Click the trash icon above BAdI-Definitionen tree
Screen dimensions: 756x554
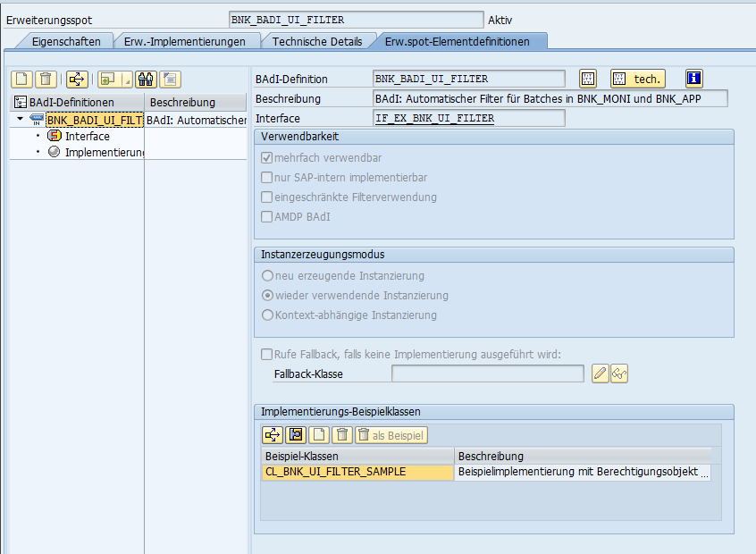(46, 79)
